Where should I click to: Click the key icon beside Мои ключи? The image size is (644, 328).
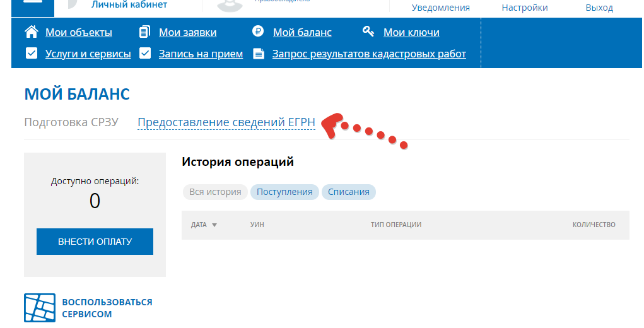(x=368, y=31)
